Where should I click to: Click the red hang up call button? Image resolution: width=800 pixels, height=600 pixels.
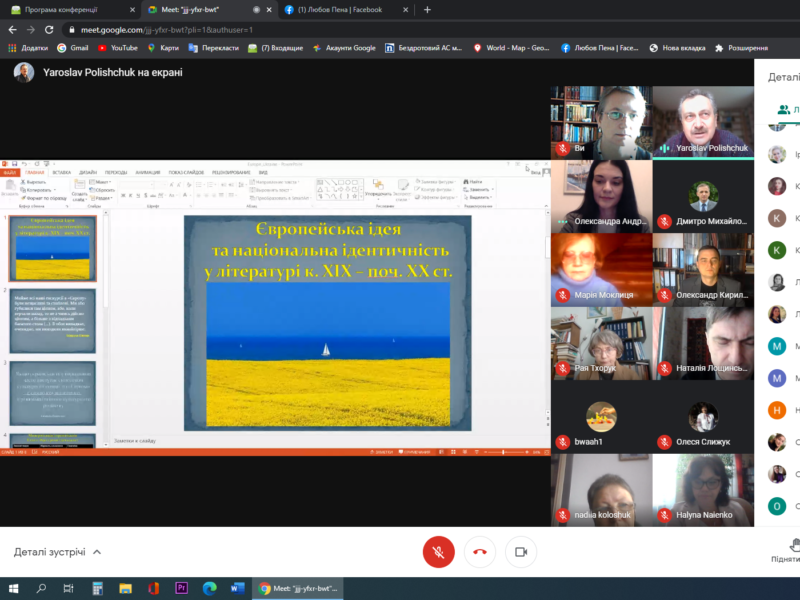coord(480,551)
